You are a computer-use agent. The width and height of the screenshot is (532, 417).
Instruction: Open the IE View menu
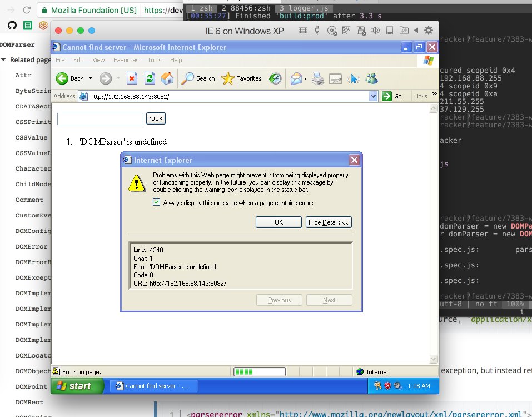point(98,60)
